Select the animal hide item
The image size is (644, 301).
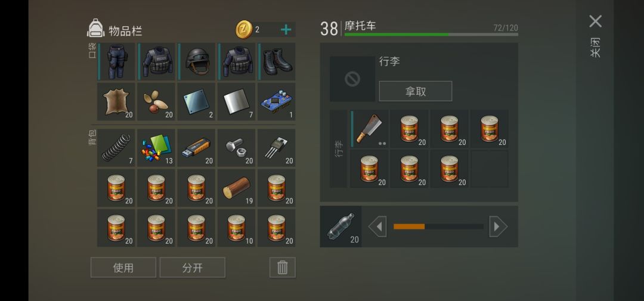(x=116, y=102)
